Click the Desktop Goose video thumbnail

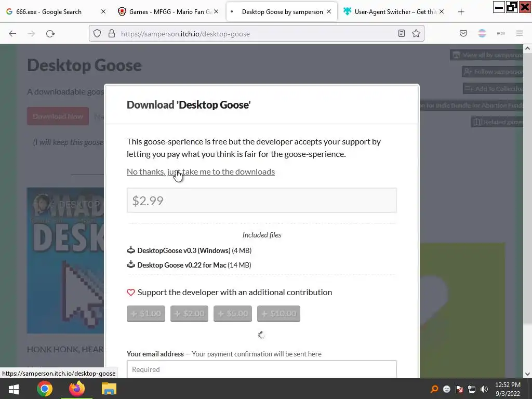click(x=65, y=260)
